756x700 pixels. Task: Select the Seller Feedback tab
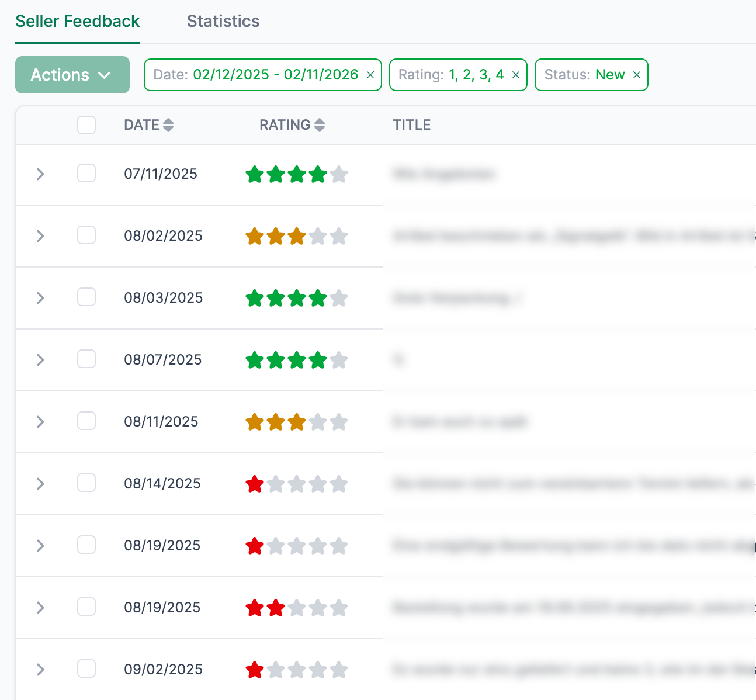point(77,21)
